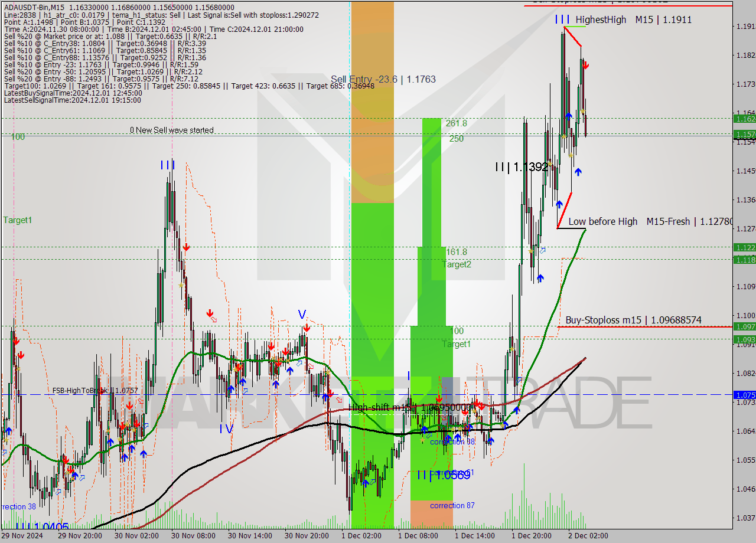Screen dimensions: 756x543
Task: Select the 250 Fibonacci level label
Action: [456, 139]
